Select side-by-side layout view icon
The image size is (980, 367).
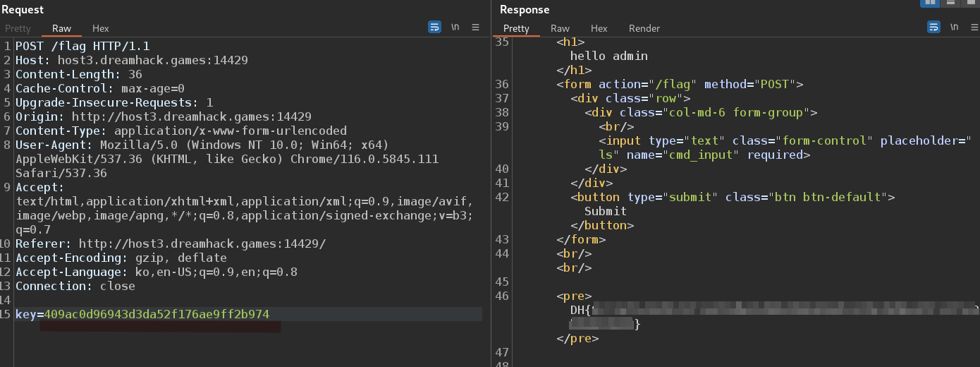[931, 2]
